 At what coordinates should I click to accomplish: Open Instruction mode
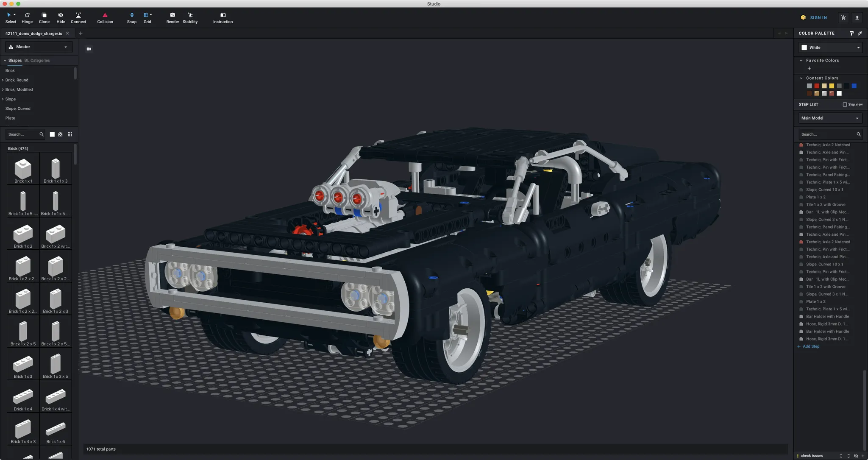point(223,17)
